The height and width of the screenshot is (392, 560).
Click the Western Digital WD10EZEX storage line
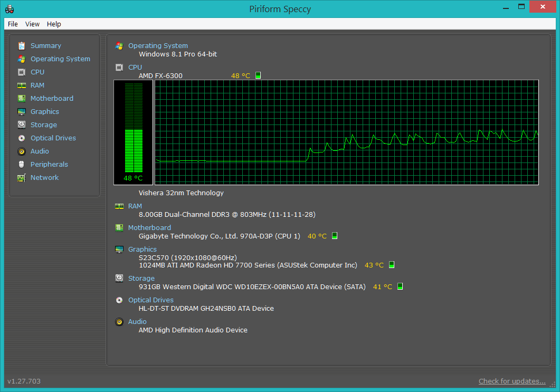tap(252, 286)
